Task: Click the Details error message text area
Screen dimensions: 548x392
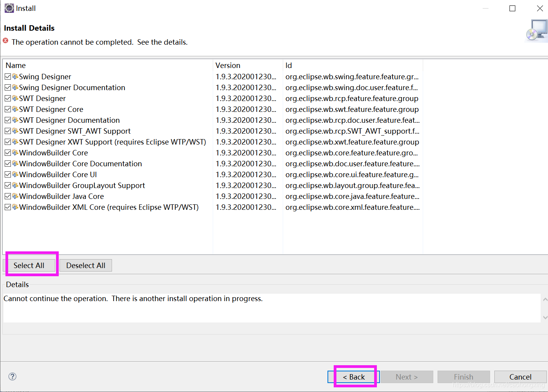Action: 272,308
